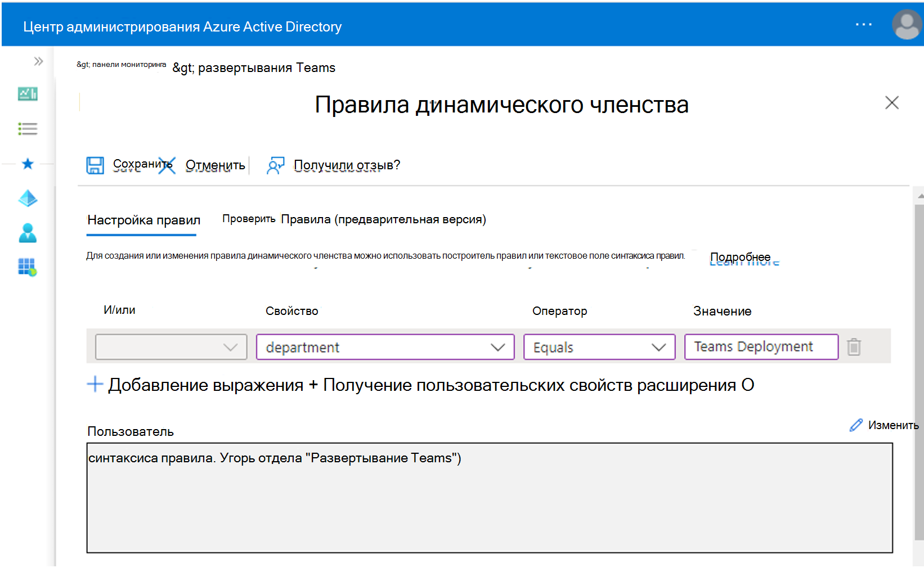This screenshot has width=924, height=568.
Task: Open Enterprise applications grid icon
Action: coord(28,267)
